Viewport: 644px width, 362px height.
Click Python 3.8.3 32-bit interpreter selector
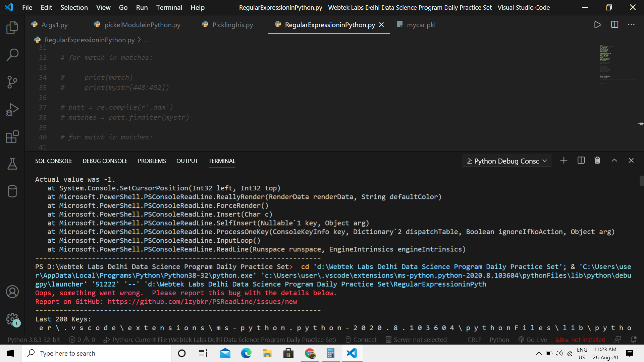[34, 340]
